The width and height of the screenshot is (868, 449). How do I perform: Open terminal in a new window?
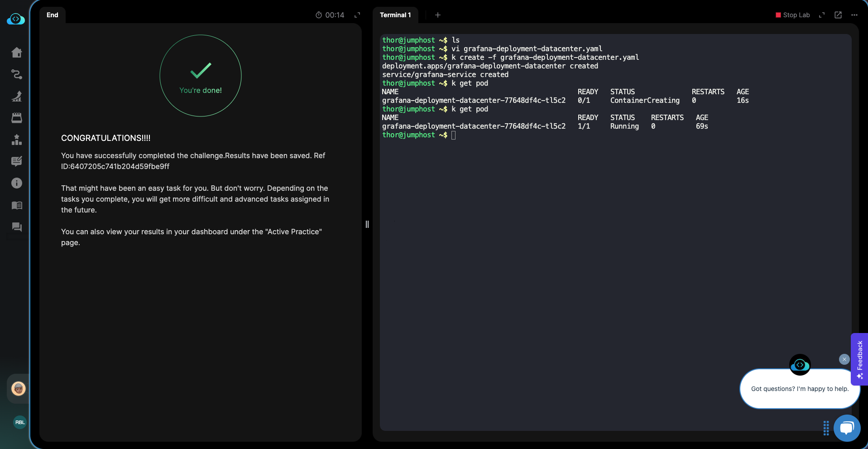838,15
